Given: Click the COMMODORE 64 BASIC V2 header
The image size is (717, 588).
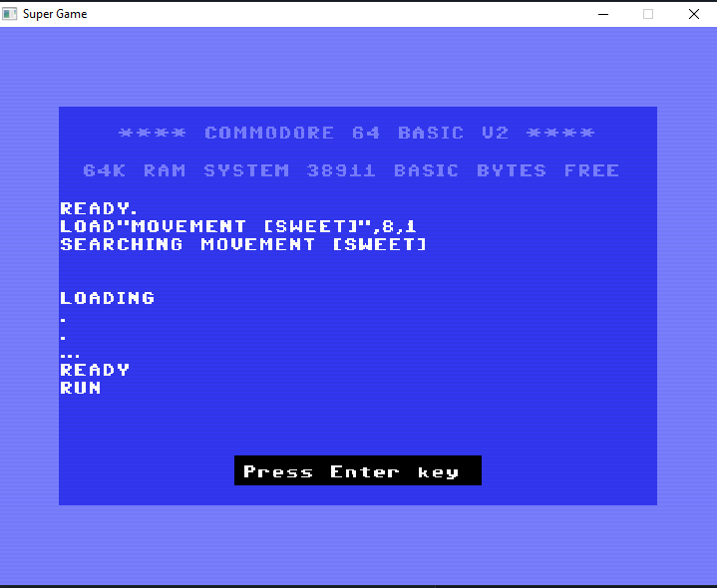Looking at the screenshot, I should (x=357, y=133).
